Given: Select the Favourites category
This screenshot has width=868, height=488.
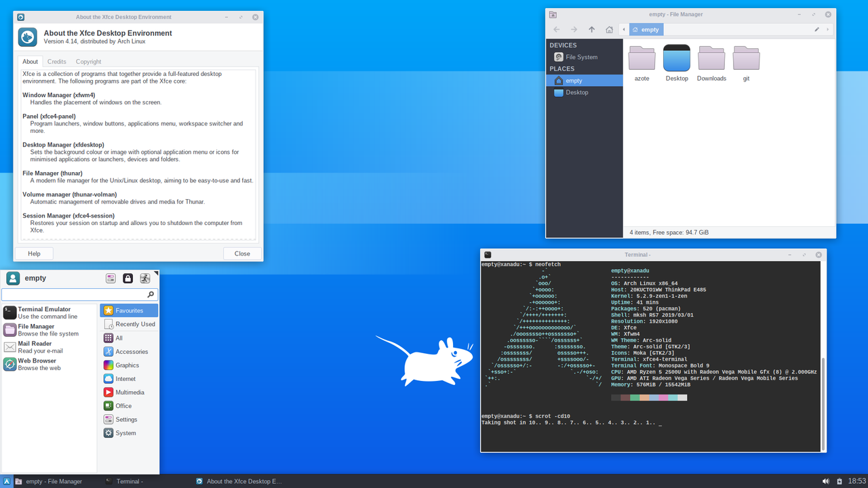Looking at the screenshot, I should [x=129, y=310].
